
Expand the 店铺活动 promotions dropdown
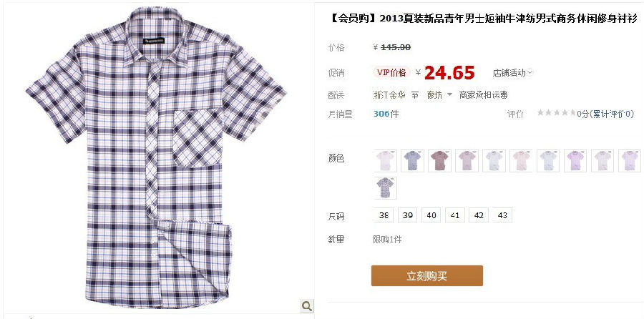coord(512,73)
